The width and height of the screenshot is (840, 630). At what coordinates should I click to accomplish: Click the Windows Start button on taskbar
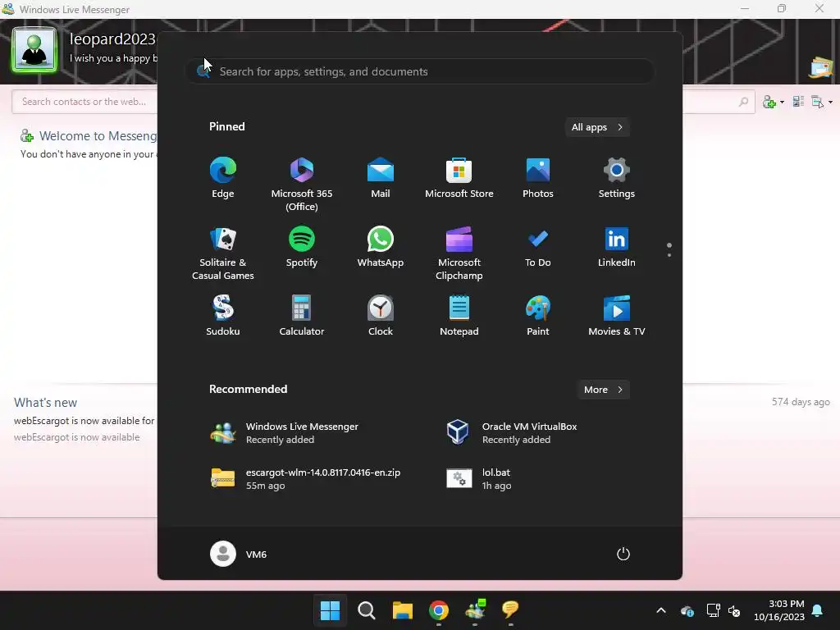pos(330,610)
